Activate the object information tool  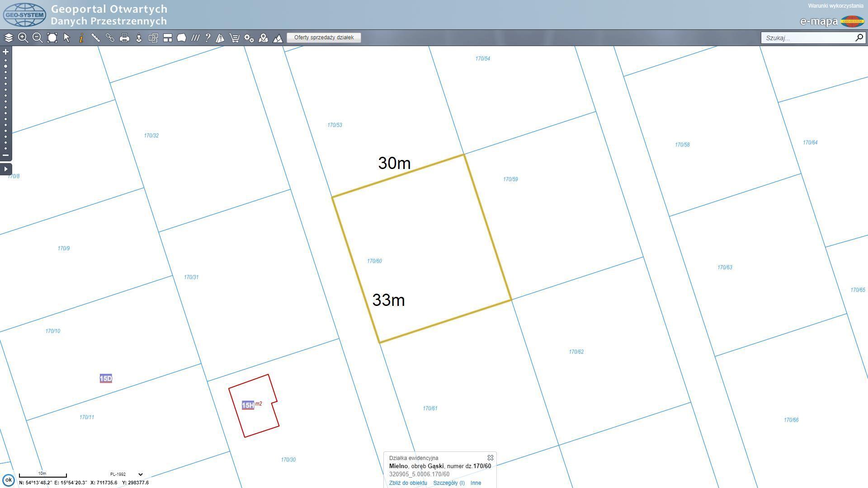(x=81, y=38)
